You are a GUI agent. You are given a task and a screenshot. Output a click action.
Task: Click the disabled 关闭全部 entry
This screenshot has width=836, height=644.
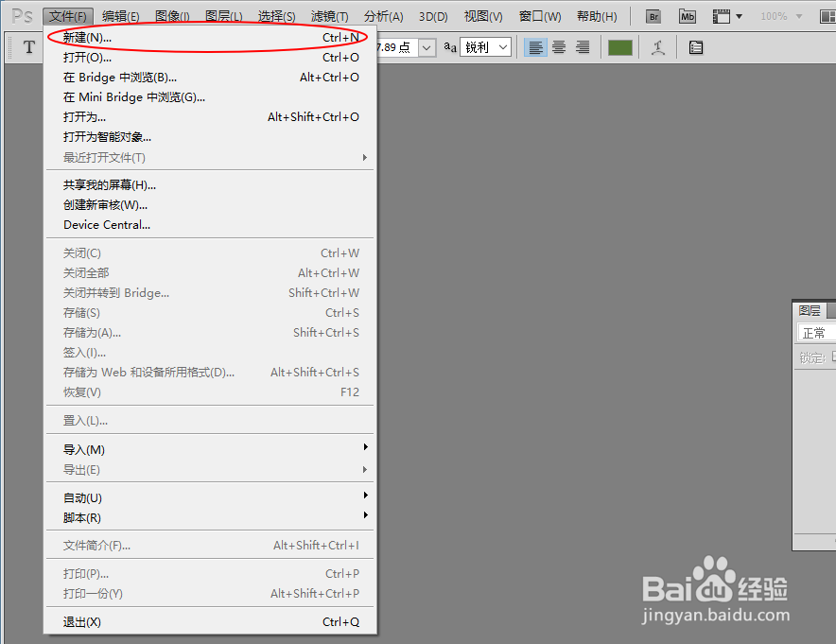pos(210,273)
